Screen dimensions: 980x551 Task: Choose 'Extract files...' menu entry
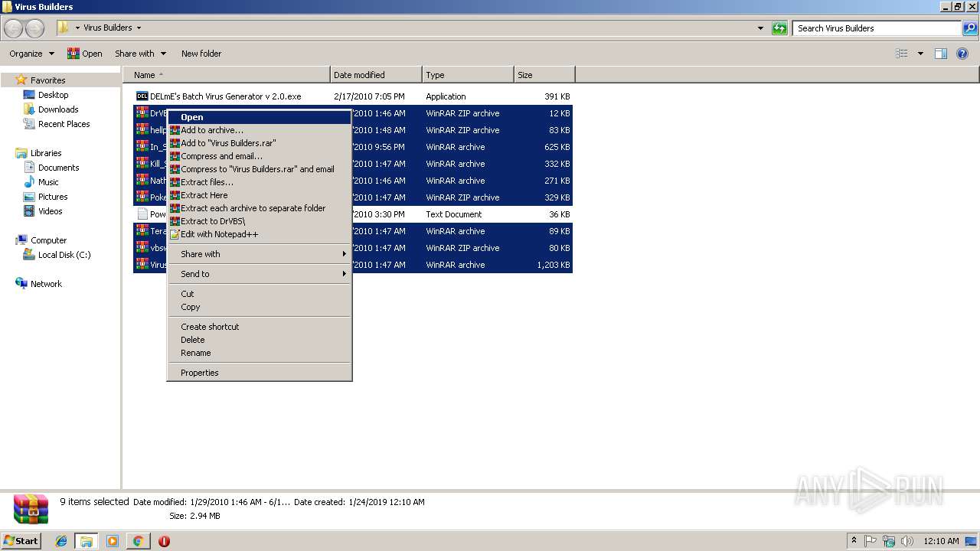click(260, 182)
